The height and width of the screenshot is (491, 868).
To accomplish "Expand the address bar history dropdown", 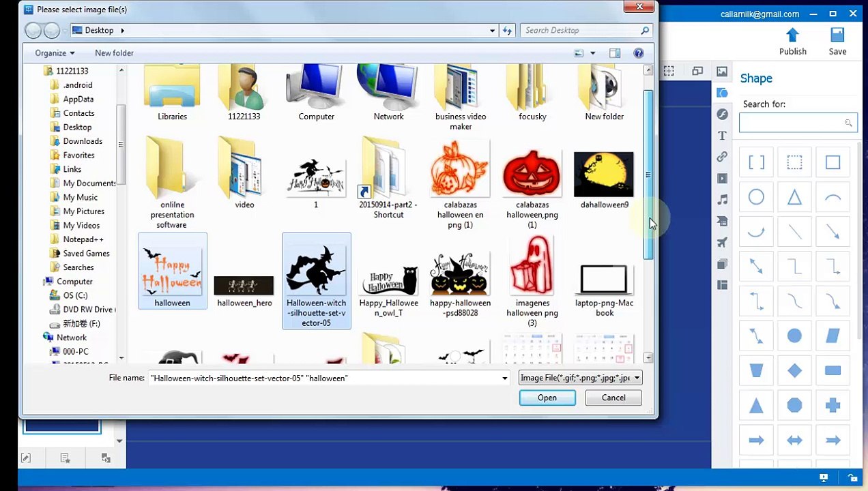I will [492, 30].
